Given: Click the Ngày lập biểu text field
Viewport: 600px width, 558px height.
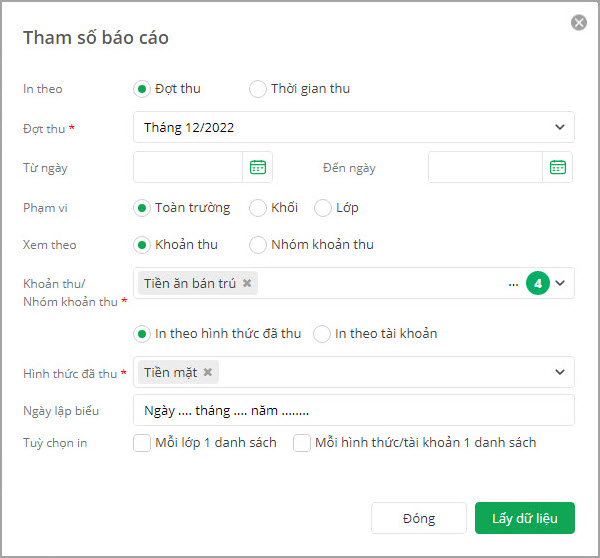Looking at the screenshot, I should [x=354, y=410].
